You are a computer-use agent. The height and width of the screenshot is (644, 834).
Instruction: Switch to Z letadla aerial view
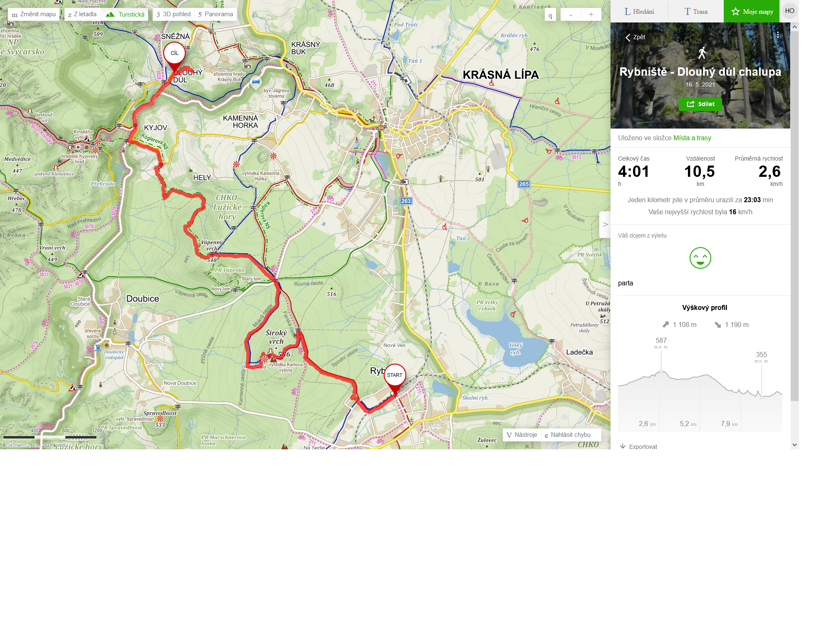pos(82,14)
